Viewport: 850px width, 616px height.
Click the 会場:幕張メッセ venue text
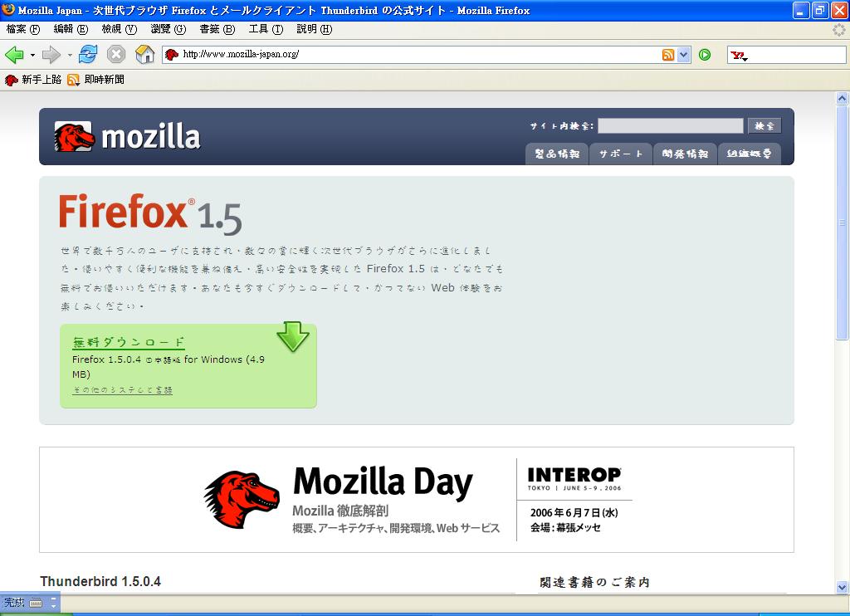[x=565, y=527]
